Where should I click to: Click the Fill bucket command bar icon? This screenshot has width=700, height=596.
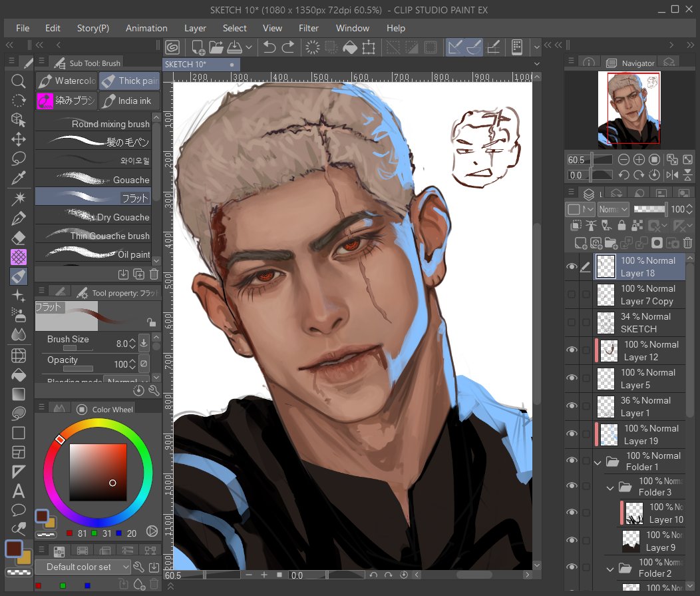click(350, 47)
